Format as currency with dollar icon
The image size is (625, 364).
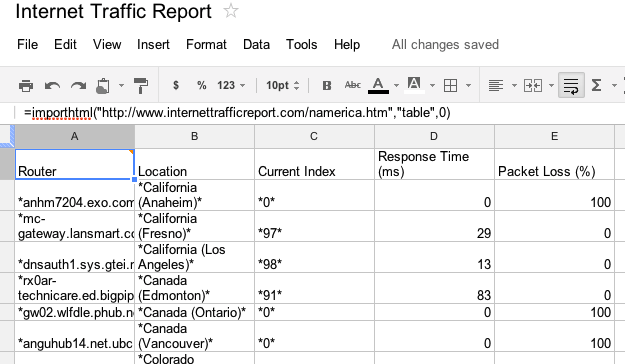point(176,85)
